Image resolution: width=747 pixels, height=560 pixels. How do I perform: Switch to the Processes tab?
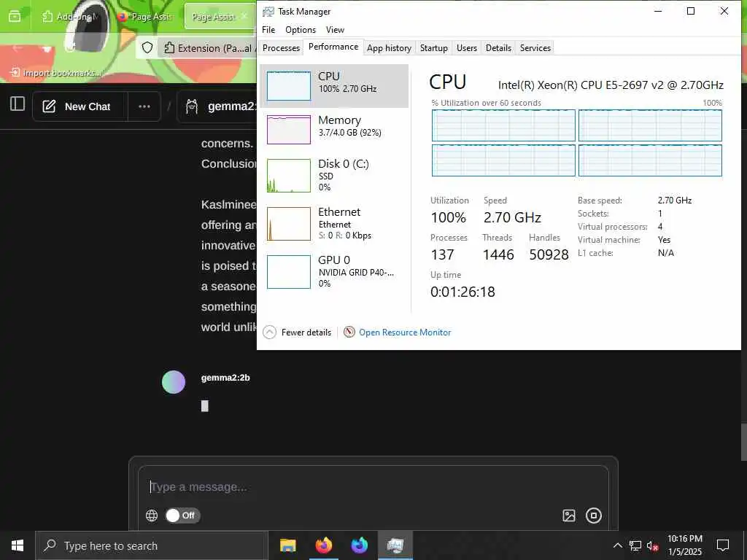click(281, 47)
